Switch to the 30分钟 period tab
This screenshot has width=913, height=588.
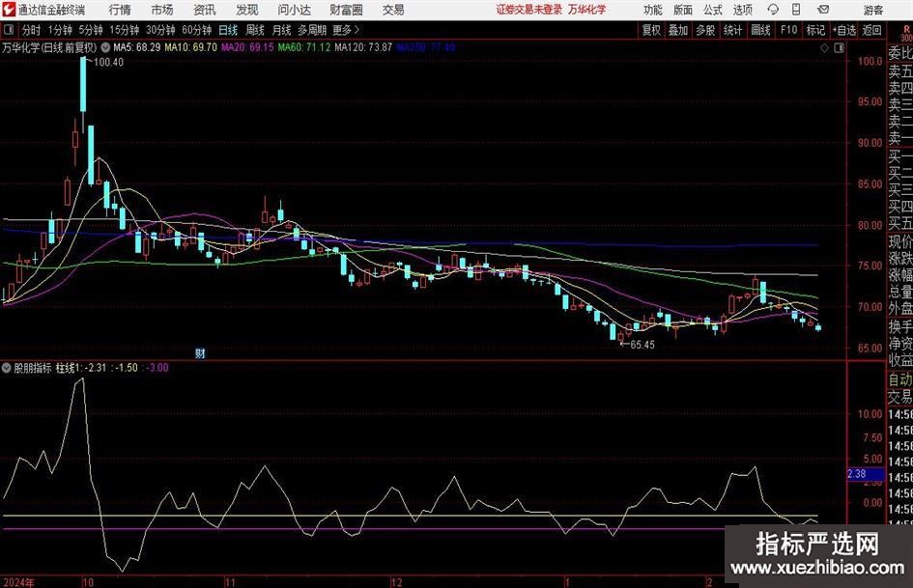point(160,30)
